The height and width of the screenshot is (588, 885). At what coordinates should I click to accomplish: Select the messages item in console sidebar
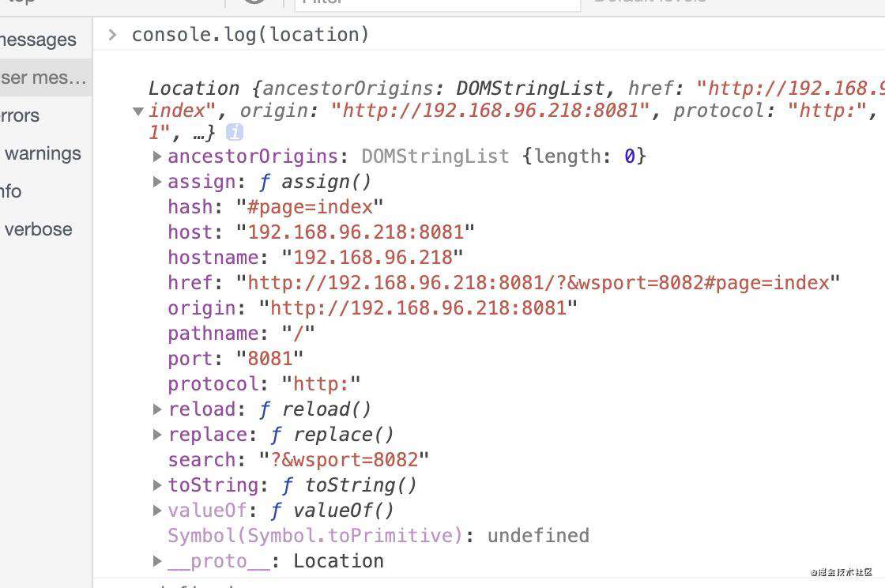point(46,40)
